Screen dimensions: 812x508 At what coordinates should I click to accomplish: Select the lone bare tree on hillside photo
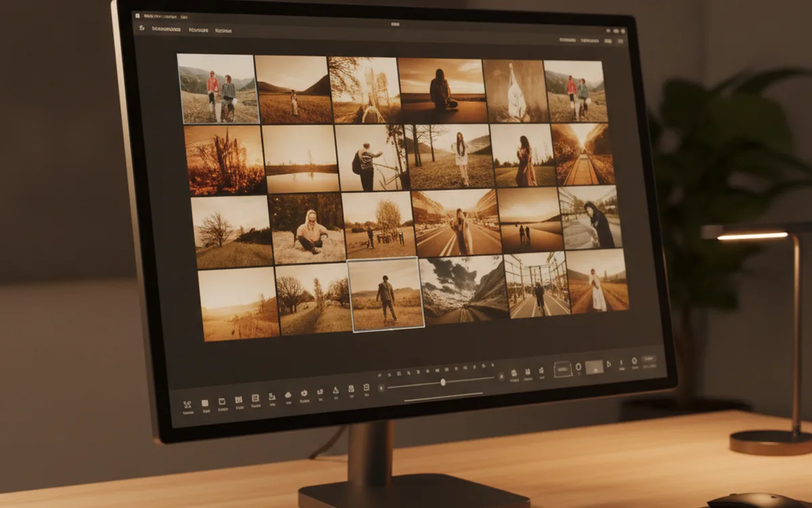231,232
